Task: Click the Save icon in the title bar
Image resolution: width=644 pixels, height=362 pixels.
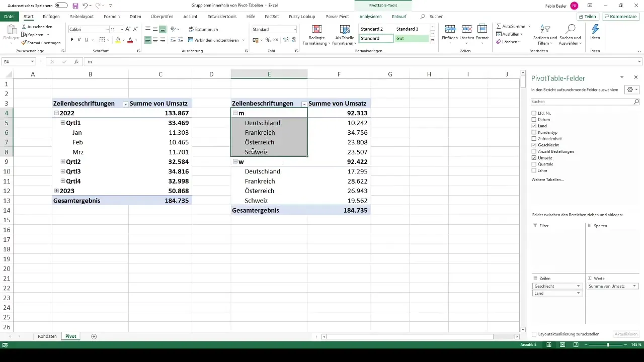Action: 75,6
